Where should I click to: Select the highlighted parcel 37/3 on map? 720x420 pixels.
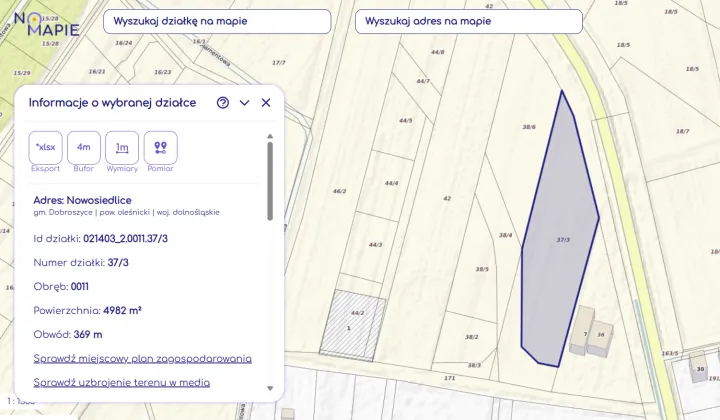(563, 240)
